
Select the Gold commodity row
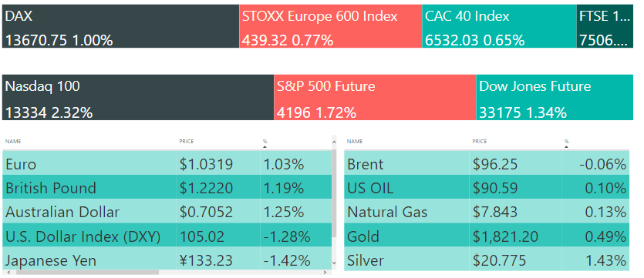pyautogui.click(x=487, y=236)
